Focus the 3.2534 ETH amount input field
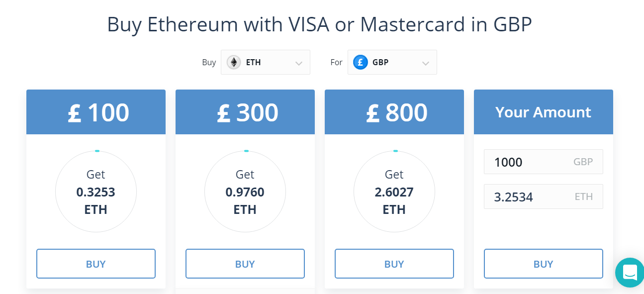This screenshot has width=644, height=294. [544, 196]
